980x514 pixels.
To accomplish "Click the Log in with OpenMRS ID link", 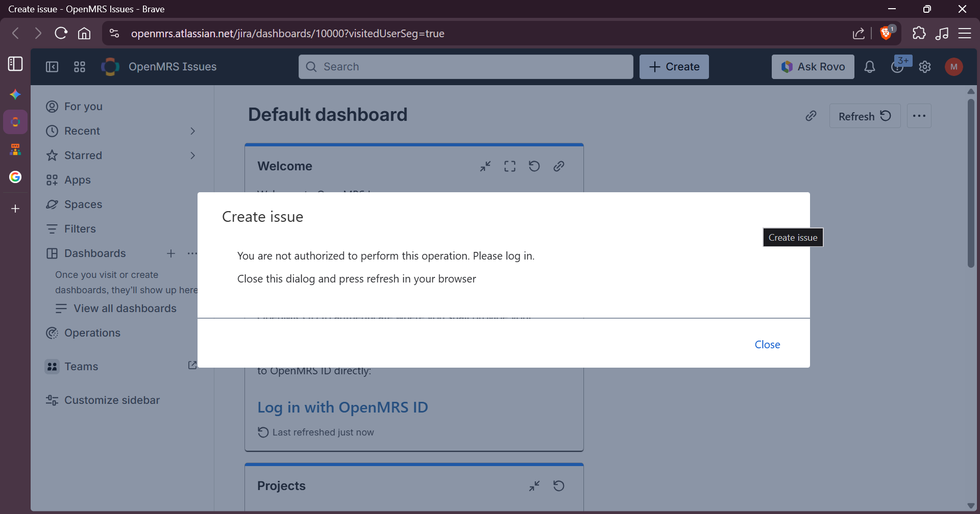I will pyautogui.click(x=342, y=407).
